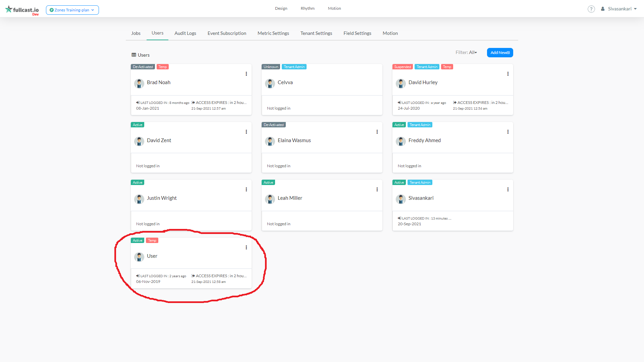Open the Event Subscription tab
The height and width of the screenshot is (362, 644).
click(227, 33)
